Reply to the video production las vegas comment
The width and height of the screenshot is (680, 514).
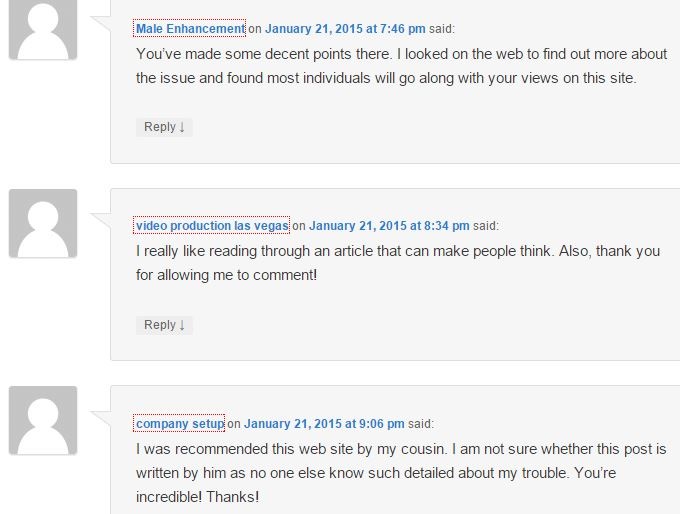(164, 325)
